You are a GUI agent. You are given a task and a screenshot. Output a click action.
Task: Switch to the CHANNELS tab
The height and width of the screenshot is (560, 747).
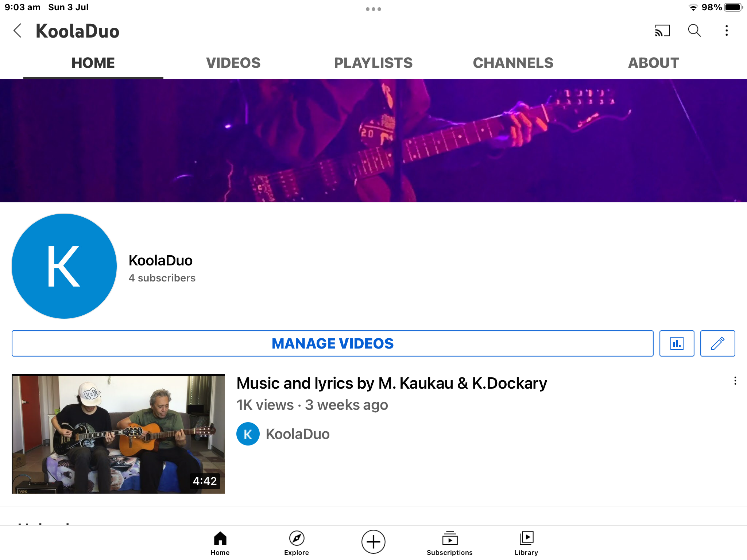click(x=513, y=63)
